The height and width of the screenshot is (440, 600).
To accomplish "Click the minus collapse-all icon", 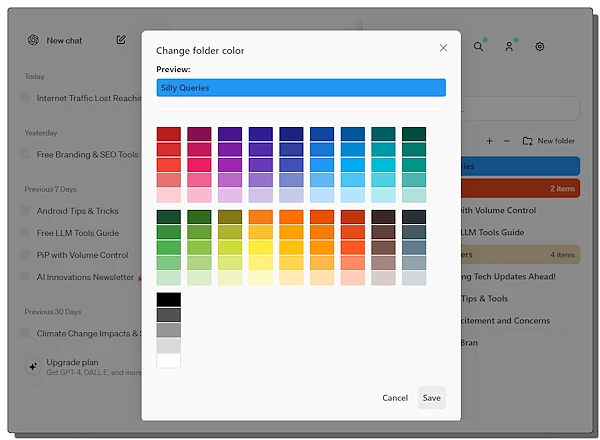I will pyautogui.click(x=506, y=141).
